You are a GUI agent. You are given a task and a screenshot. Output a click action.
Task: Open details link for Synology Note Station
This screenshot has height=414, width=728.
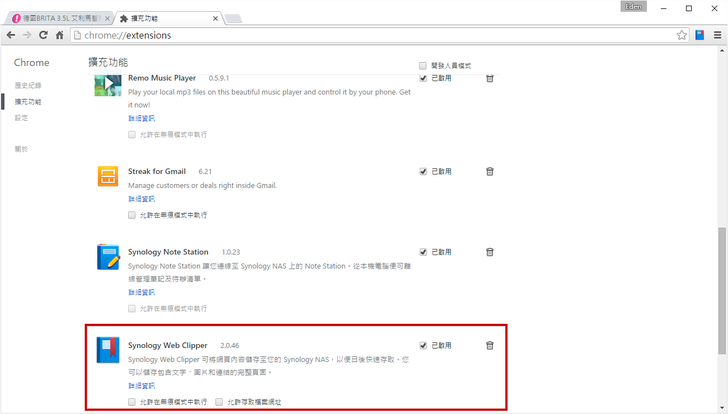[x=142, y=292]
